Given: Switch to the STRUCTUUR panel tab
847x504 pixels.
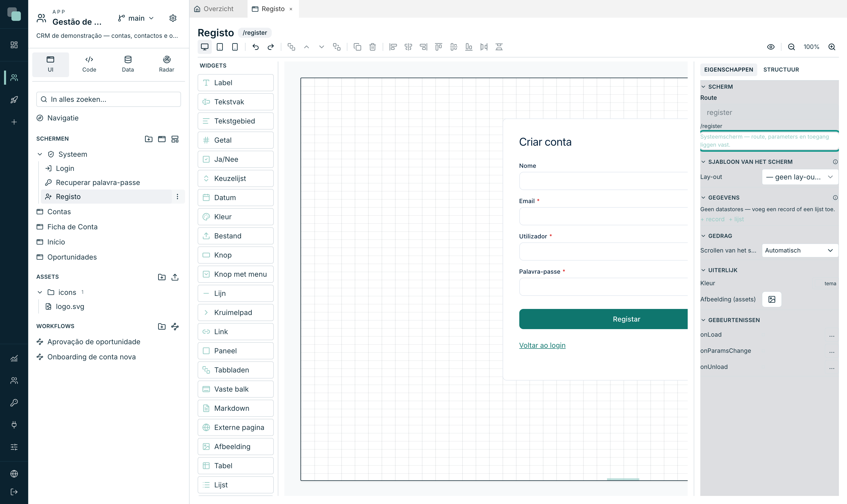Looking at the screenshot, I should click(781, 70).
